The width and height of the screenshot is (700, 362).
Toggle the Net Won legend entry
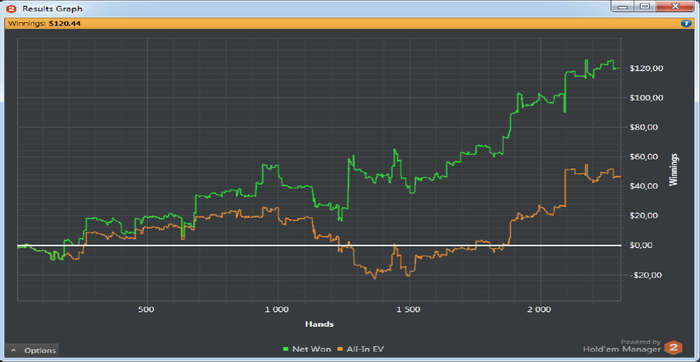pyautogui.click(x=308, y=349)
